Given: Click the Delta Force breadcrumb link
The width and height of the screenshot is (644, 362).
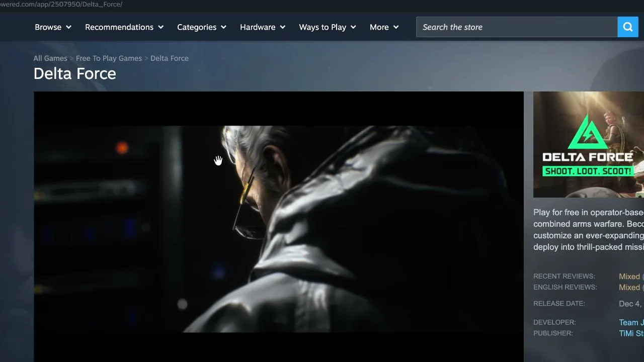Looking at the screenshot, I should coord(170,58).
